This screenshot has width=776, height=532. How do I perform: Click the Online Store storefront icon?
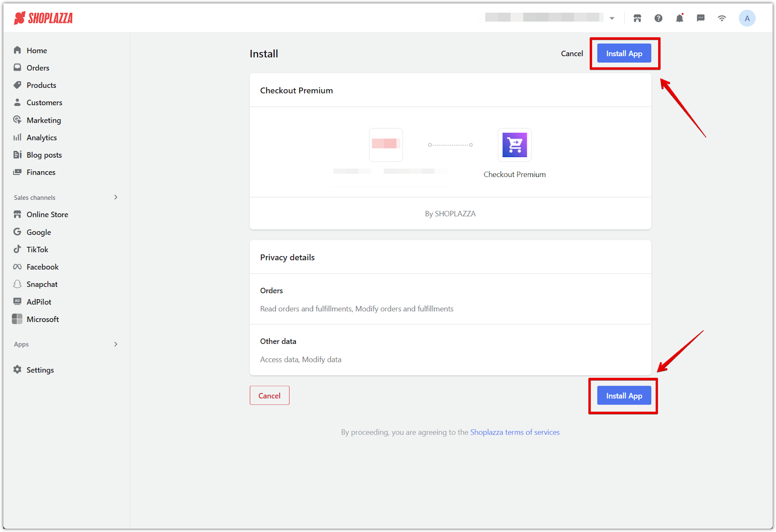tap(17, 214)
